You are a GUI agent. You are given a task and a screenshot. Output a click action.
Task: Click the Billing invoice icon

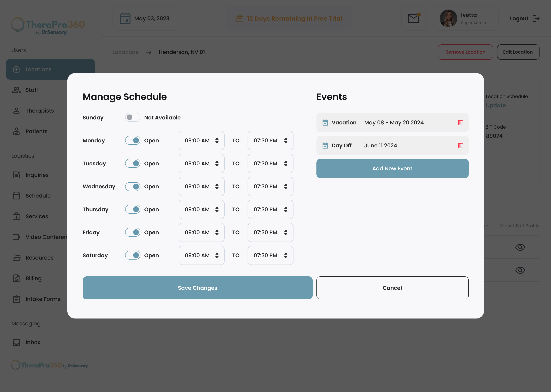(16, 278)
